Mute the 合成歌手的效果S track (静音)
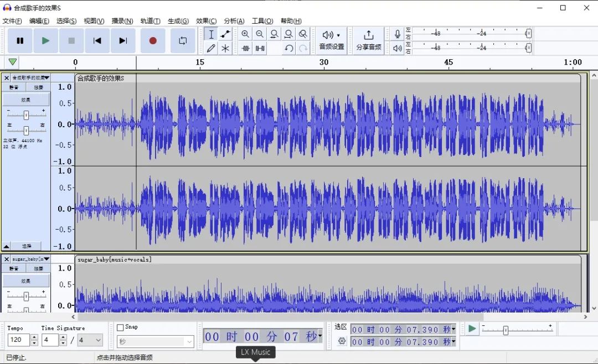Image resolution: width=598 pixels, height=364 pixels. click(x=13, y=87)
